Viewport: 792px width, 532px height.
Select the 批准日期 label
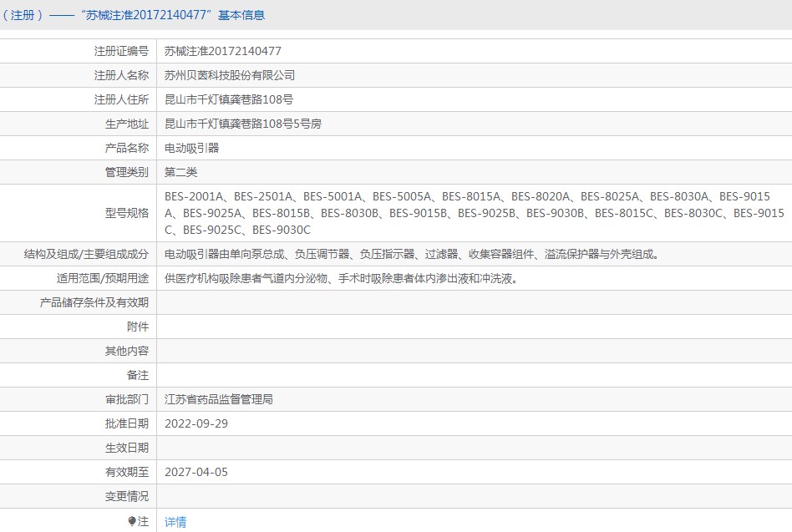point(127,423)
